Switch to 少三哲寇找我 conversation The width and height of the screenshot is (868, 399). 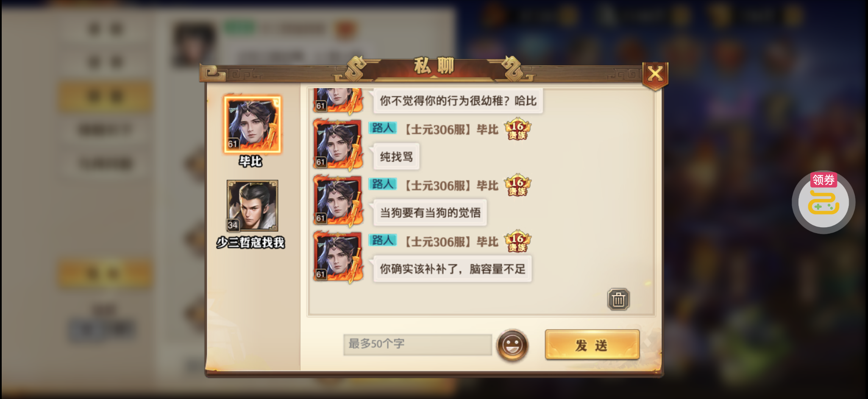click(x=251, y=214)
